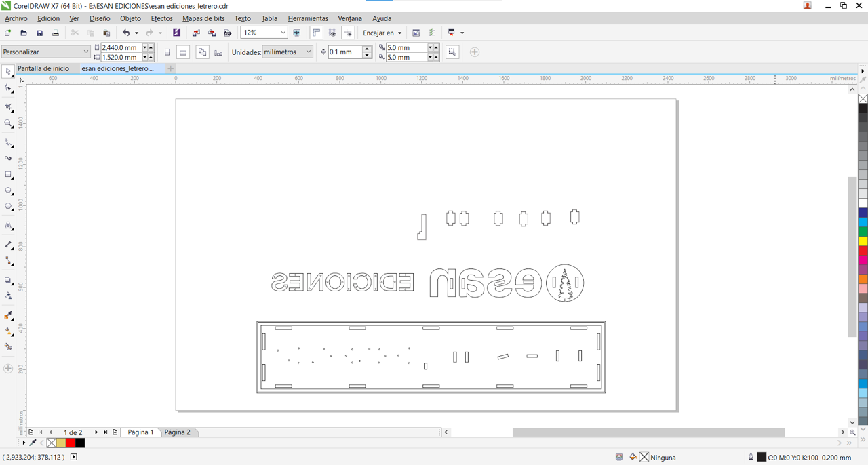Select the Pick tool in the toolbox

[x=8, y=72]
